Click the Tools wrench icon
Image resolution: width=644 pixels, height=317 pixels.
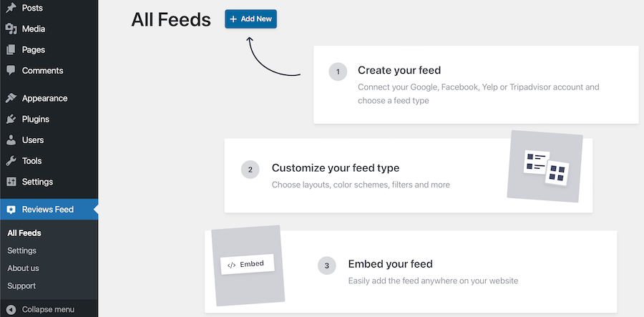pyautogui.click(x=11, y=161)
